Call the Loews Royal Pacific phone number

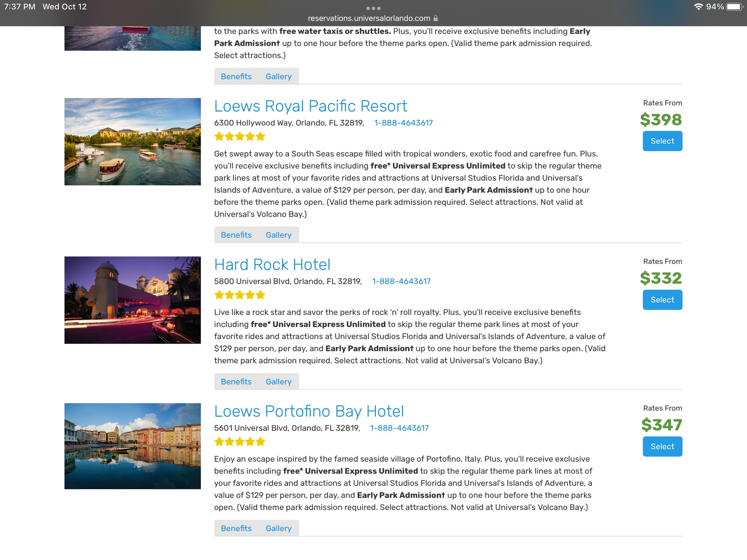click(403, 123)
